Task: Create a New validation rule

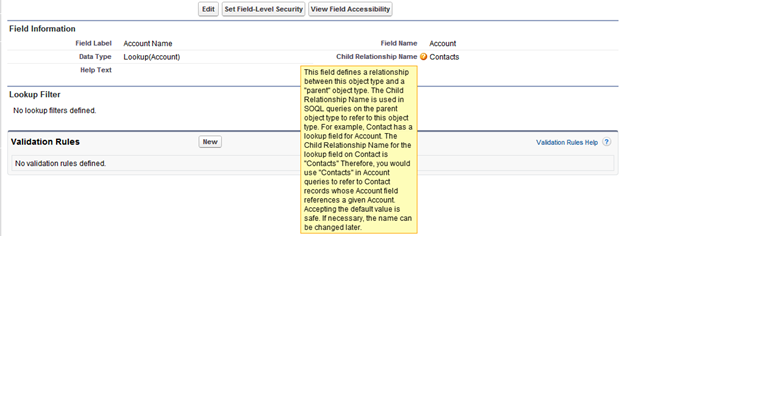Action: click(210, 142)
